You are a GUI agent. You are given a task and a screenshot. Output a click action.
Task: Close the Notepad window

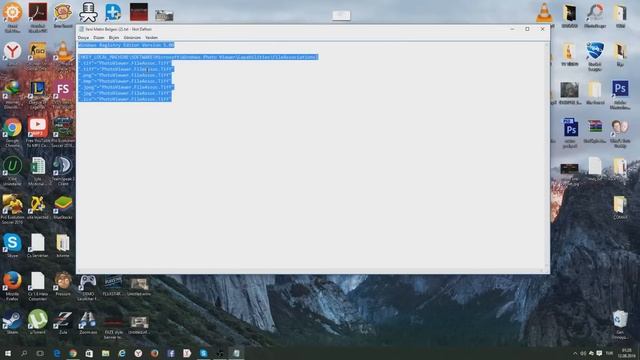click(x=542, y=29)
